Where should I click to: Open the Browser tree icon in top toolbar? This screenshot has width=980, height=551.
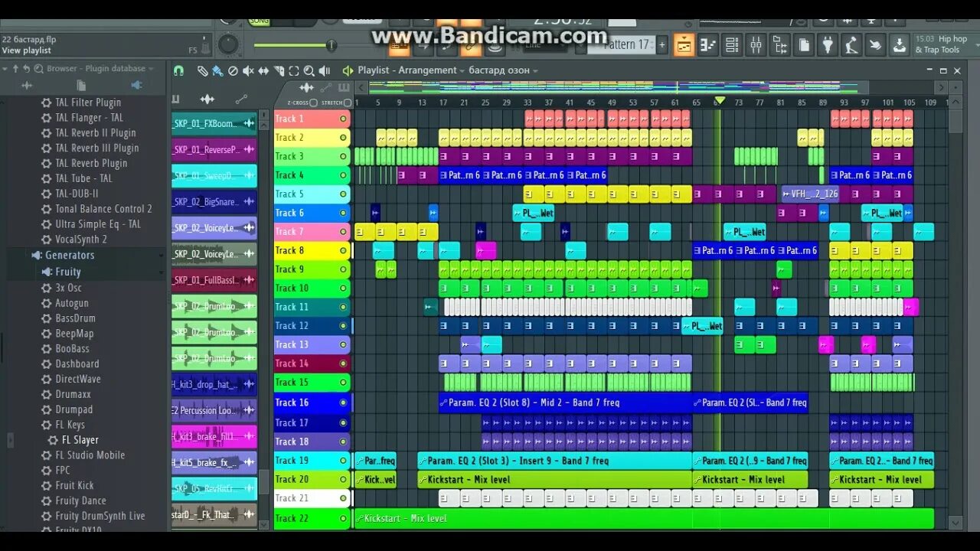779,45
